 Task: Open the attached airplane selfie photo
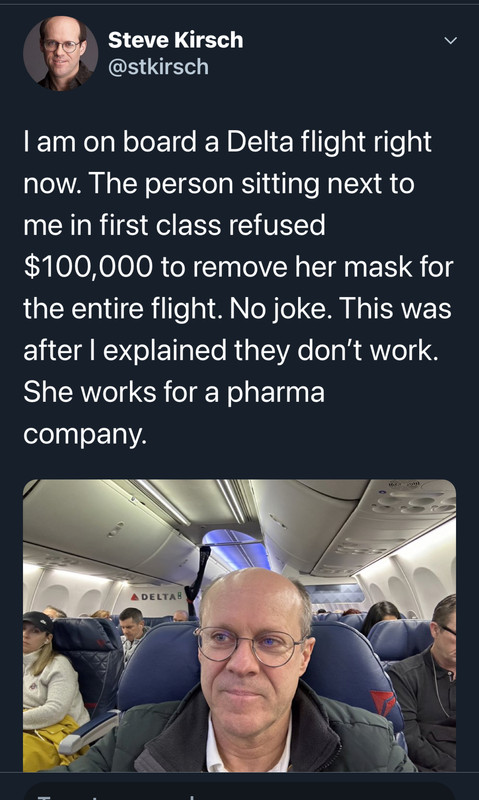[x=240, y=626]
